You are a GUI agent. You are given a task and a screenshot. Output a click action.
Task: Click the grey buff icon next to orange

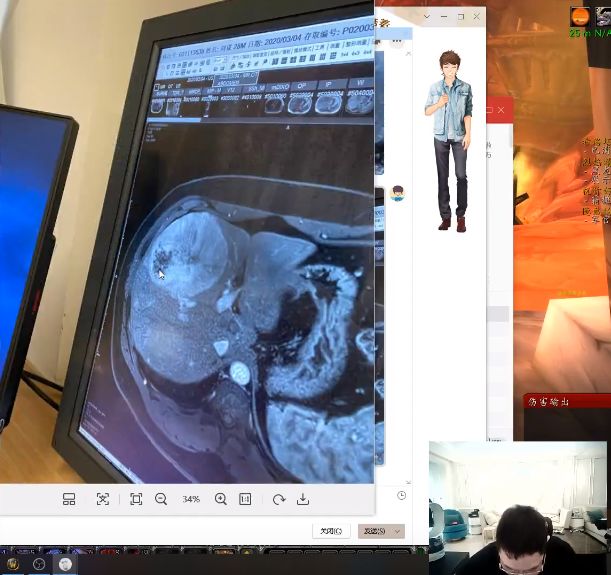point(602,17)
